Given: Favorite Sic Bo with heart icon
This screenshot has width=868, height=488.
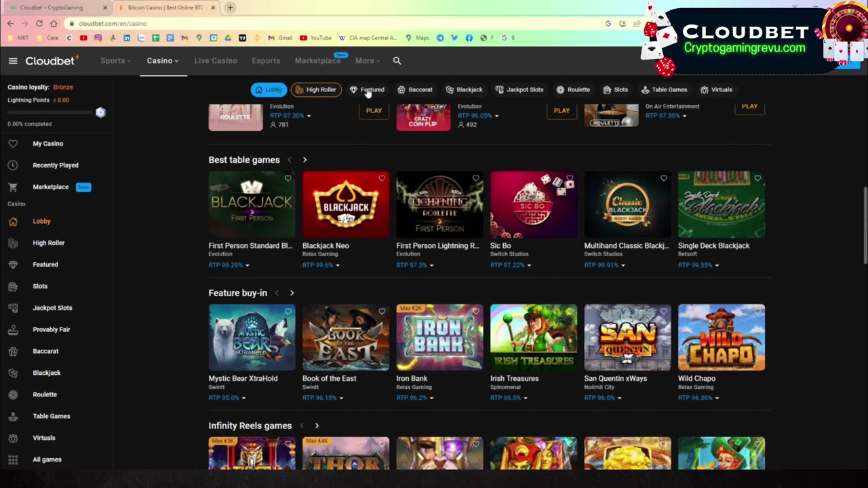Looking at the screenshot, I should pyautogui.click(x=570, y=178).
